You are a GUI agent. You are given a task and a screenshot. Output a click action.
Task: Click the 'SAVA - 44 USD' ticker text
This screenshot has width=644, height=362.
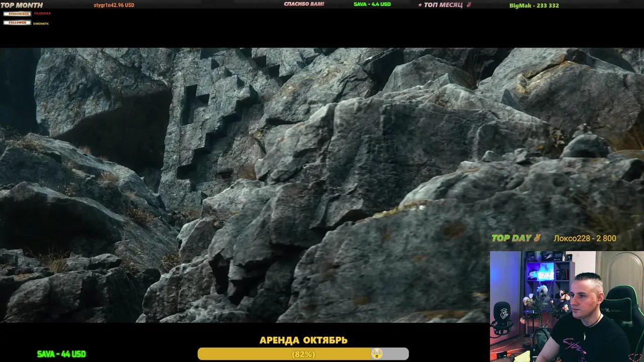[x=61, y=354]
